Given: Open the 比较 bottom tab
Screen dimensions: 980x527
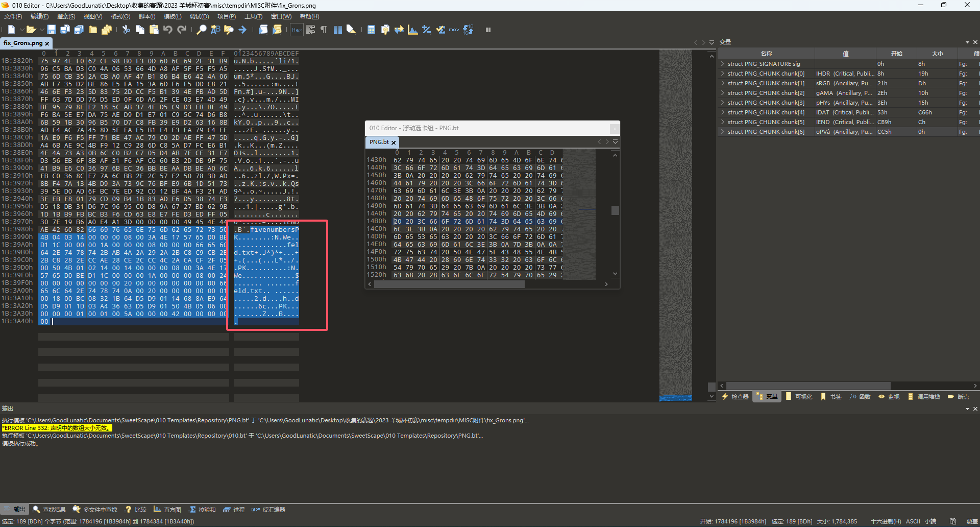Looking at the screenshot, I should (x=136, y=510).
